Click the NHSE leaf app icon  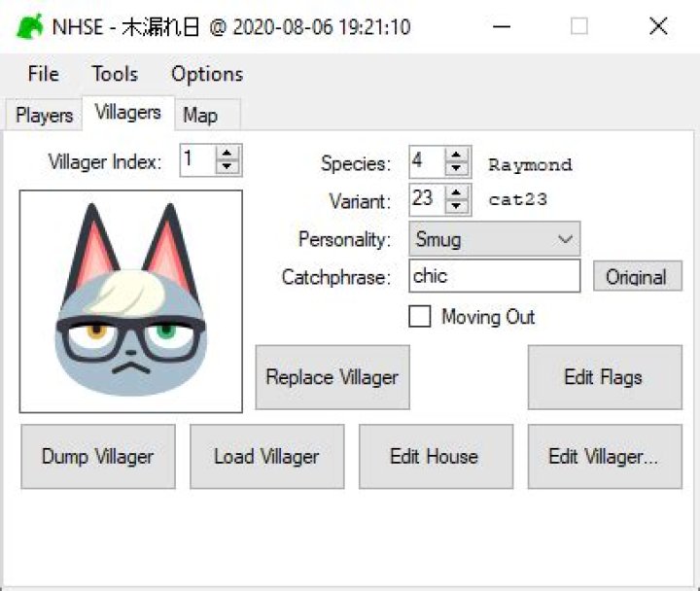30,26
